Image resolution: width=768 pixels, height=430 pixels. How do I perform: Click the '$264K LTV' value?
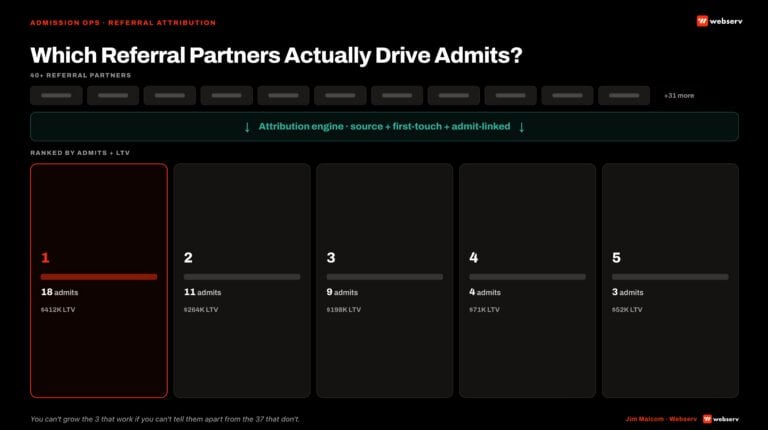click(x=201, y=310)
